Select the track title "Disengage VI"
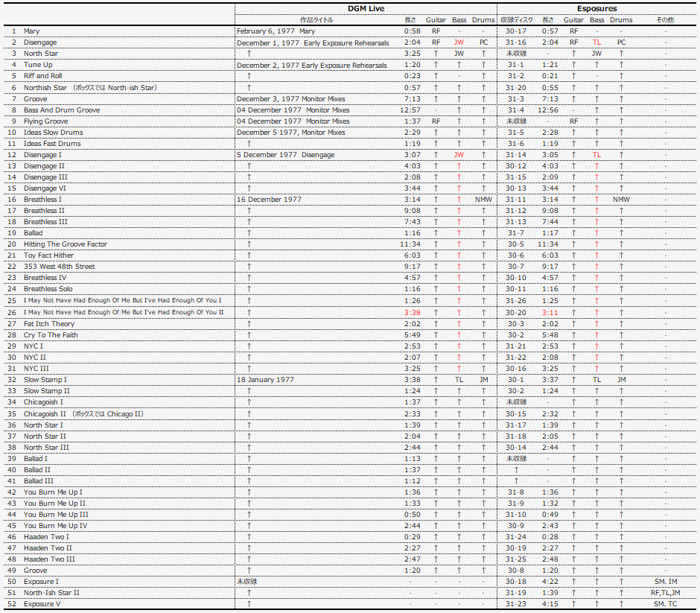The image size is (700, 613). [x=45, y=188]
